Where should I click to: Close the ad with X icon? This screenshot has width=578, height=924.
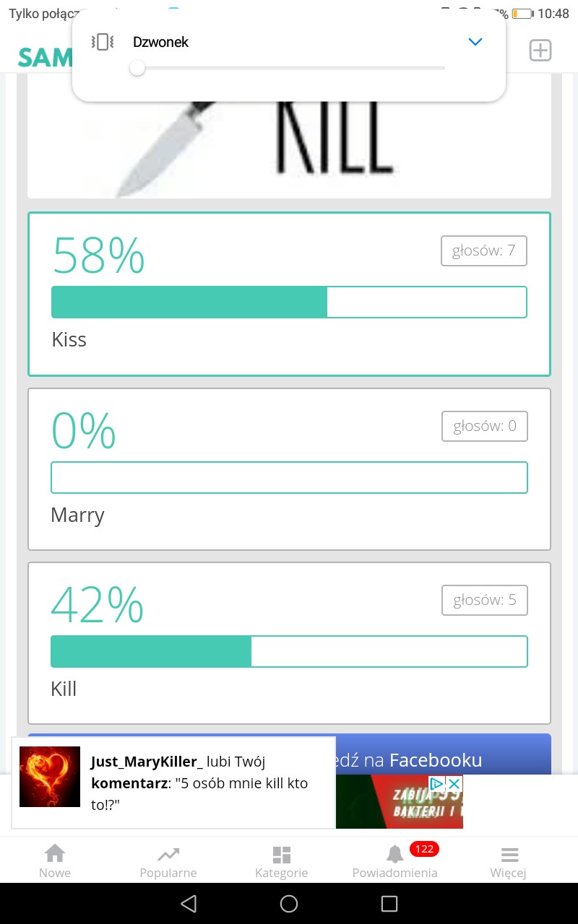click(454, 784)
